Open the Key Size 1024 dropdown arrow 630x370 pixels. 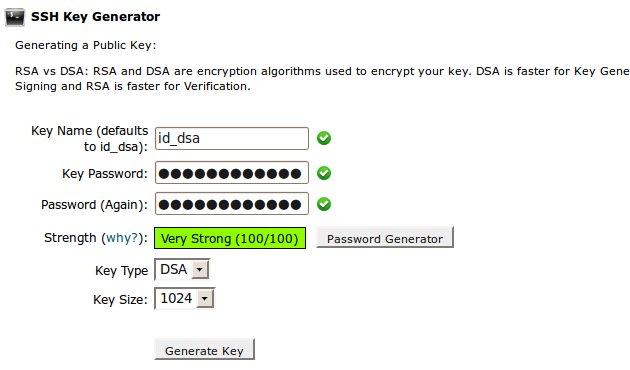[205, 299]
